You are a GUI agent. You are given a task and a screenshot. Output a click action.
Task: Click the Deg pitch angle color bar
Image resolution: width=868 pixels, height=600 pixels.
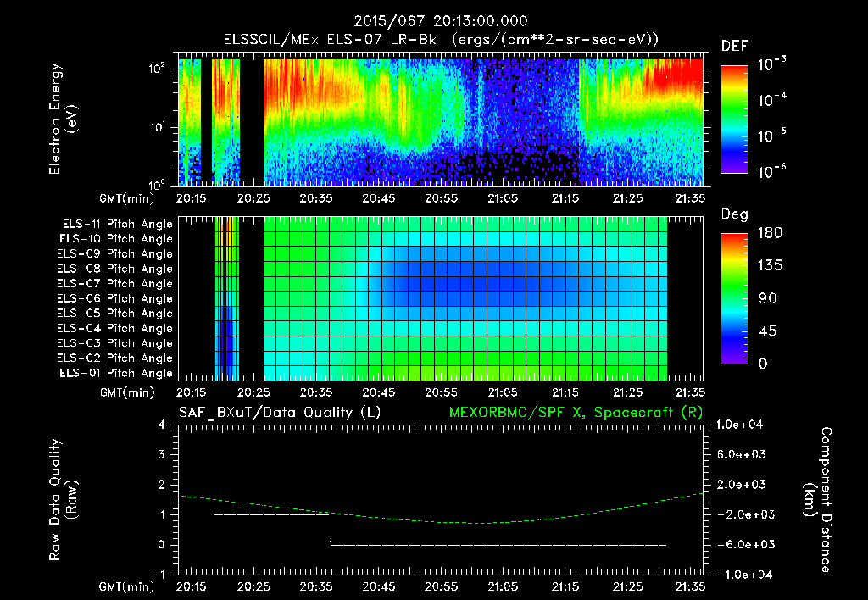click(x=734, y=299)
